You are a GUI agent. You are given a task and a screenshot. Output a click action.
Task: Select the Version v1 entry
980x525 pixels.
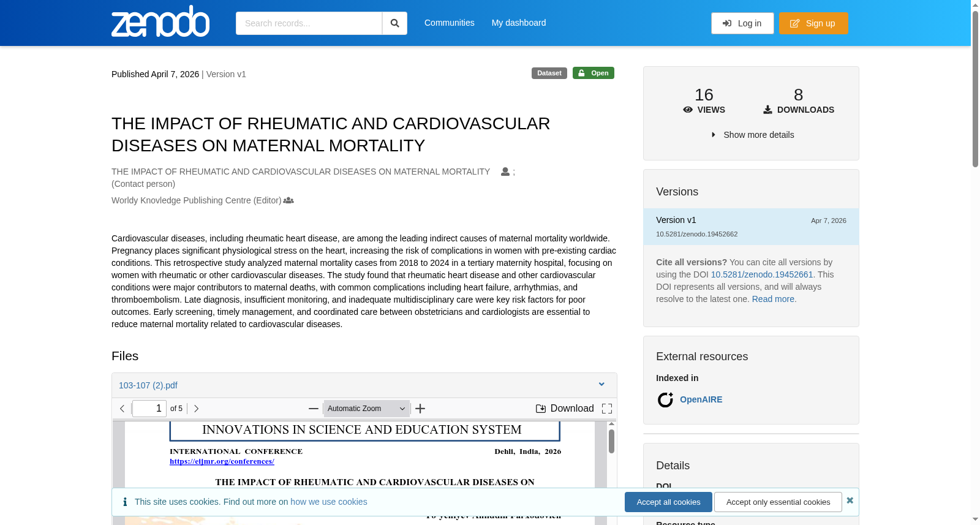click(751, 227)
